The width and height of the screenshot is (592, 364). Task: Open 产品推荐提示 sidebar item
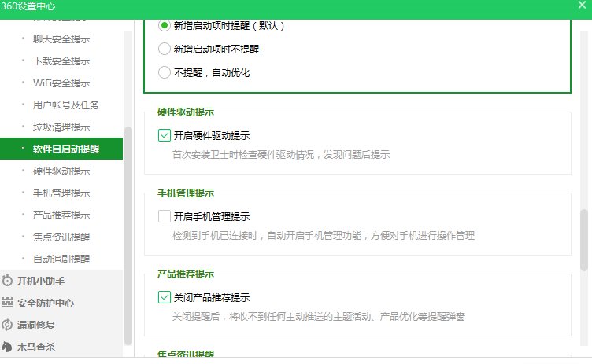tap(61, 215)
